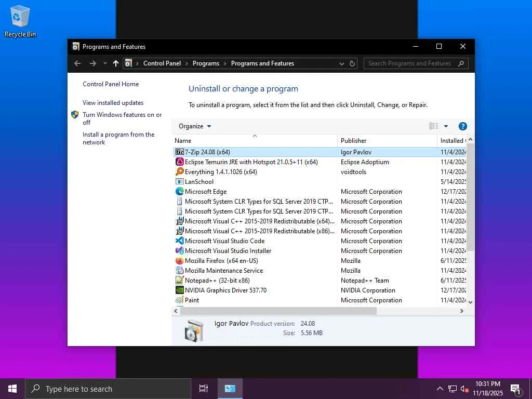Click the Paint program icon
The height and width of the screenshot is (399, 532).
click(x=179, y=300)
